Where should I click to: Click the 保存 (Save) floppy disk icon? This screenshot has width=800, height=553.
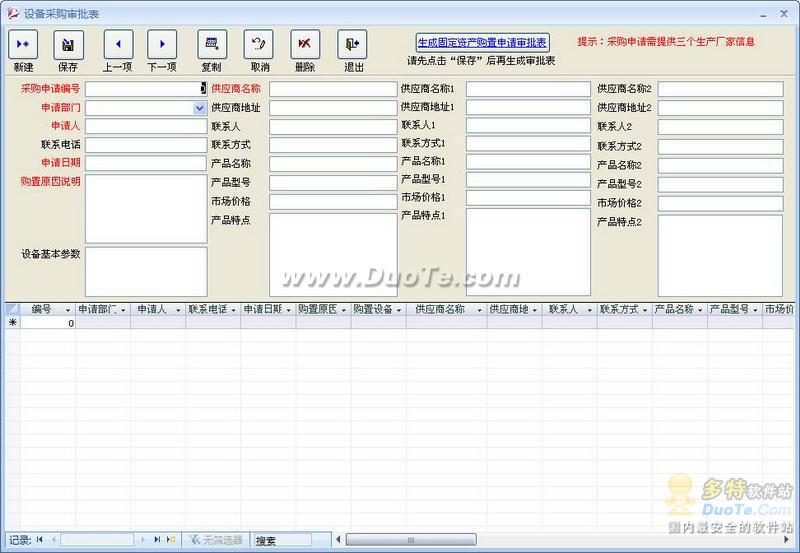68,44
